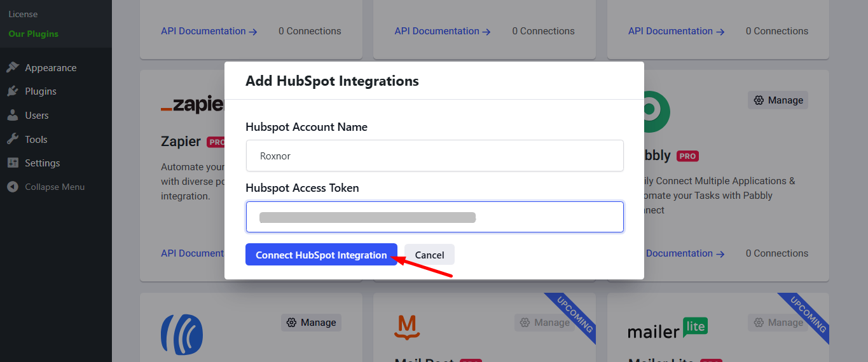Focus the Hubspot Access Token field
The image size is (868, 362).
point(434,217)
